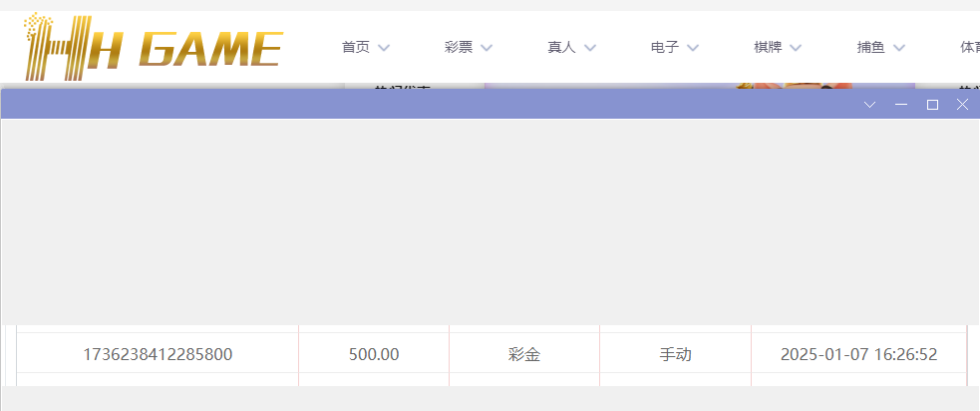Expand the 真人 dropdown arrow
This screenshot has height=411, width=980.
[x=589, y=48]
